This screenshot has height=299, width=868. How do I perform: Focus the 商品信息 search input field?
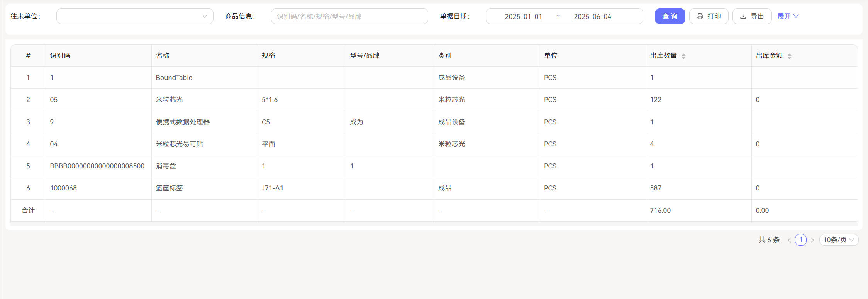(x=349, y=16)
